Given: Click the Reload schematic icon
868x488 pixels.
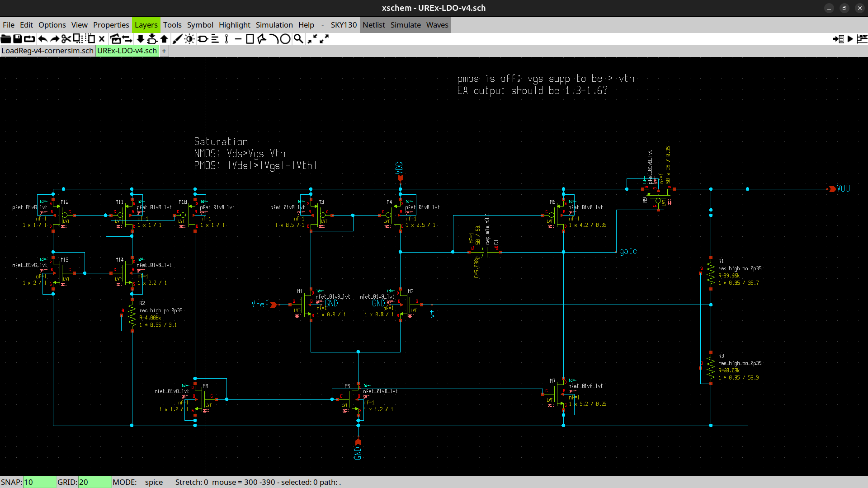Looking at the screenshot, I should 29,39.
